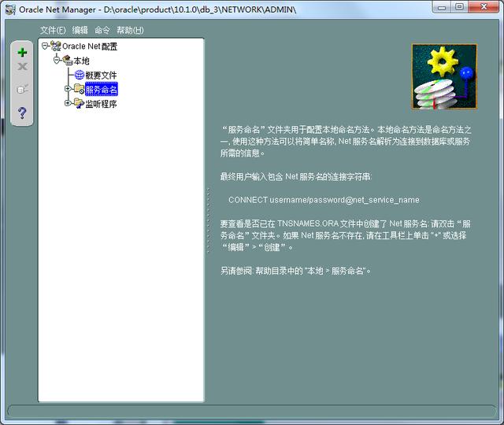
Task: Click the test service toolbar icon
Action: 22,89
